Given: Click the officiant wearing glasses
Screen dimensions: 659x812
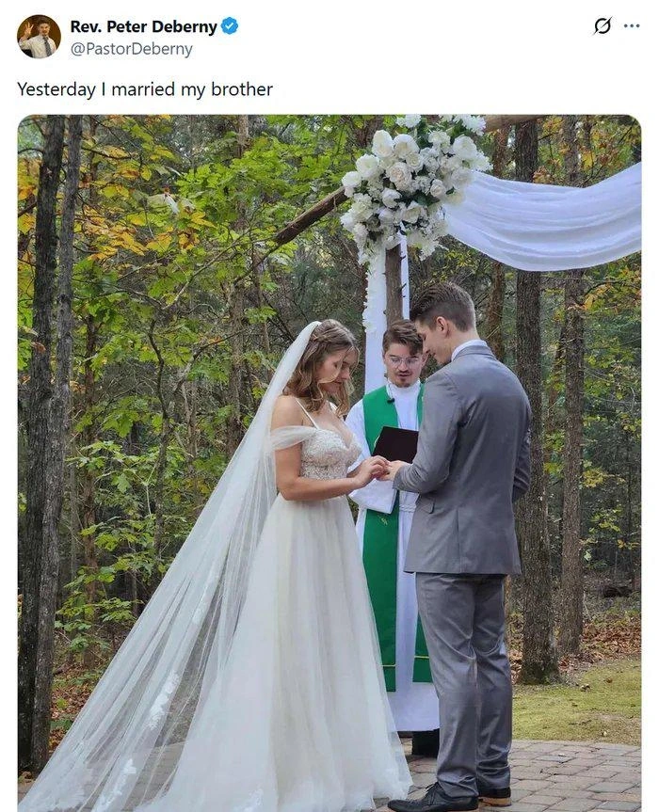Looking at the screenshot, I should pyautogui.click(x=404, y=358).
